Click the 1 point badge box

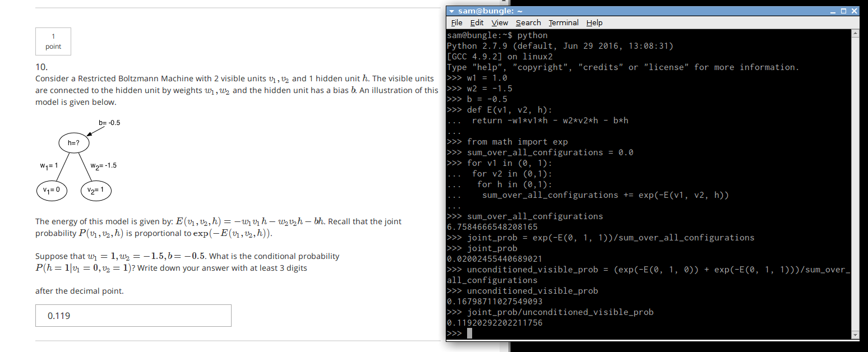pyautogui.click(x=53, y=41)
